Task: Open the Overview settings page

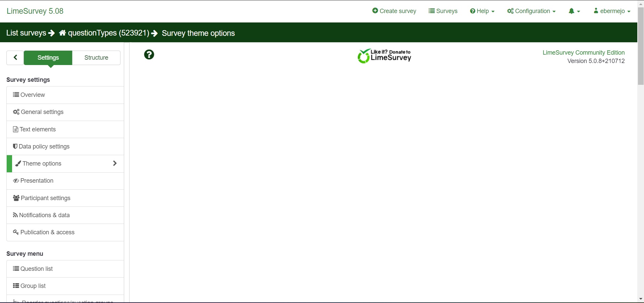Action: click(x=33, y=95)
